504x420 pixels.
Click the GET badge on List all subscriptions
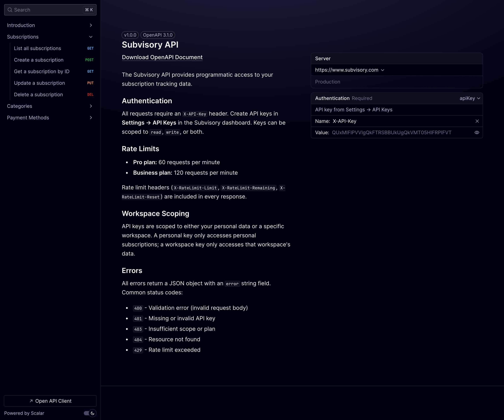click(x=90, y=48)
